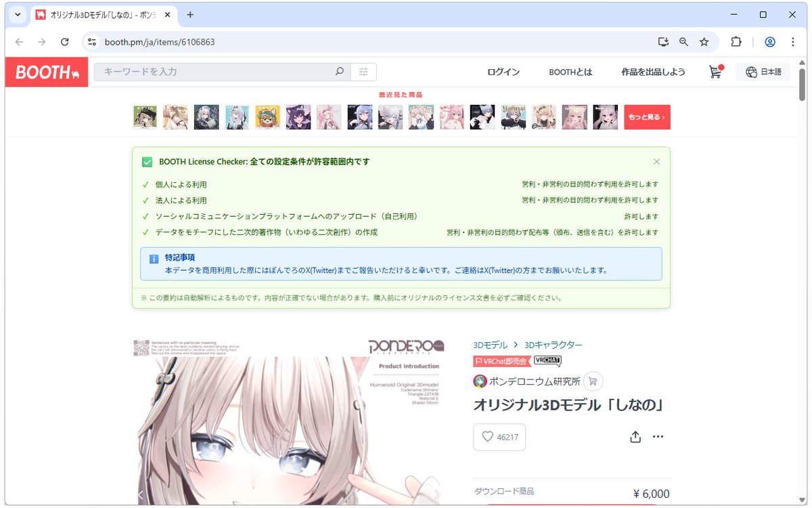Open the ポンデロニウム研究所 shop link
The image size is (812, 508).
535,381
